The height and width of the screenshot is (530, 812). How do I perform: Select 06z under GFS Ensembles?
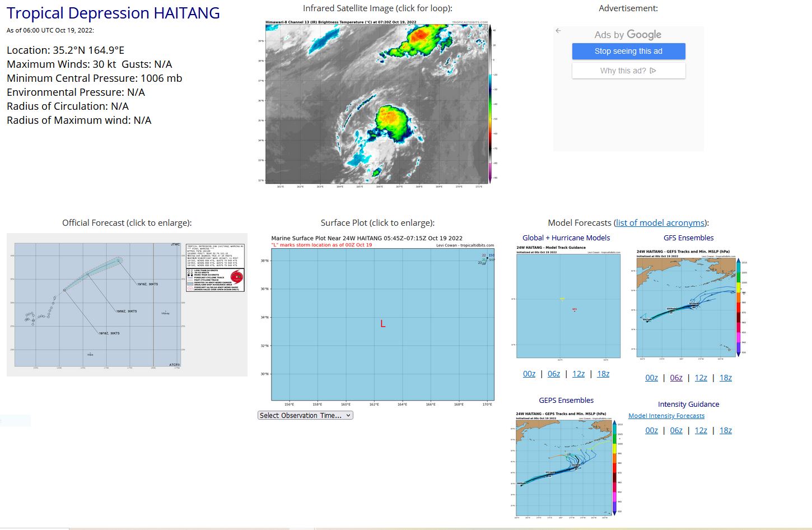pos(676,378)
